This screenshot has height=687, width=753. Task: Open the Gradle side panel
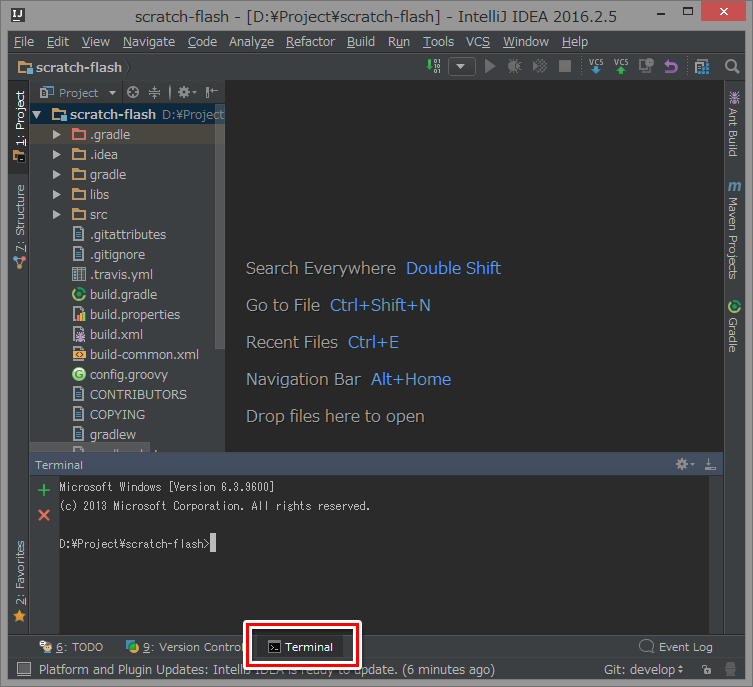tap(733, 326)
